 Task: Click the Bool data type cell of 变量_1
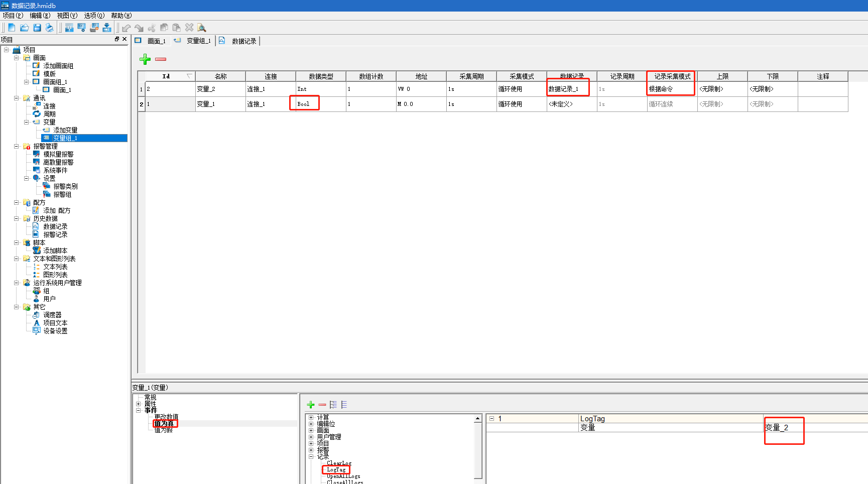[321, 104]
